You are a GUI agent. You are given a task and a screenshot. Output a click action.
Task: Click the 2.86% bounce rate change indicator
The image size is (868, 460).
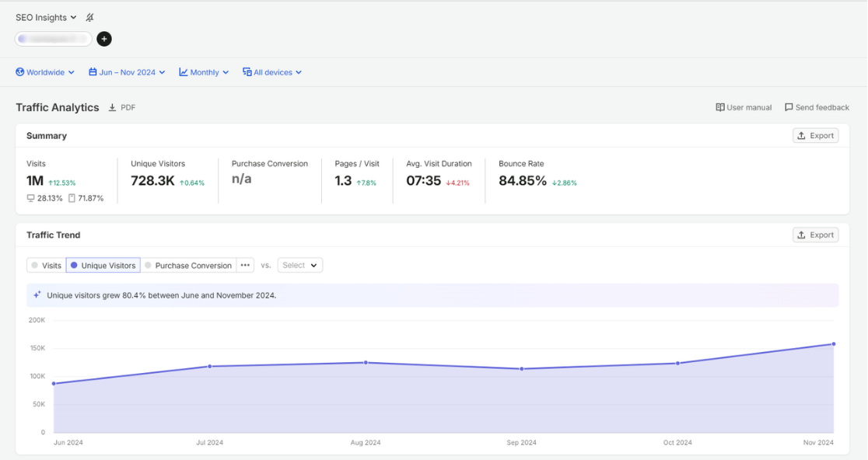pos(564,183)
